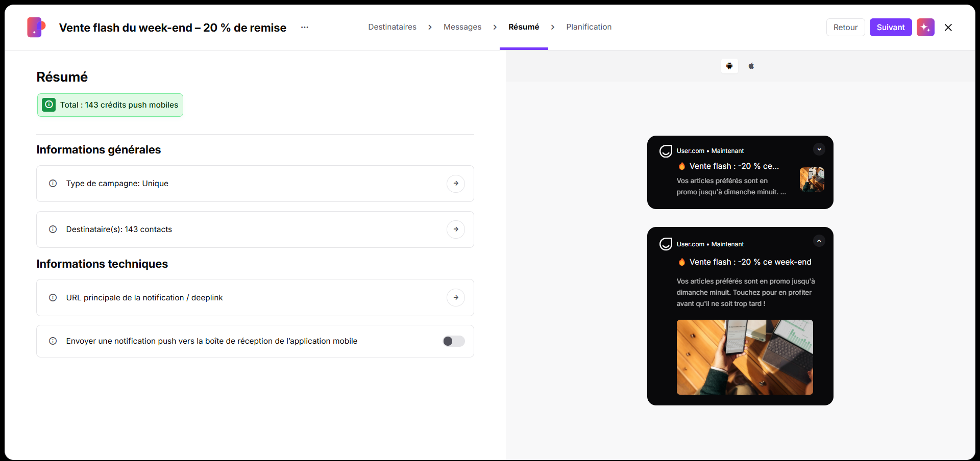
Task: Switch preview to Android device
Action: pyautogui.click(x=729, y=66)
